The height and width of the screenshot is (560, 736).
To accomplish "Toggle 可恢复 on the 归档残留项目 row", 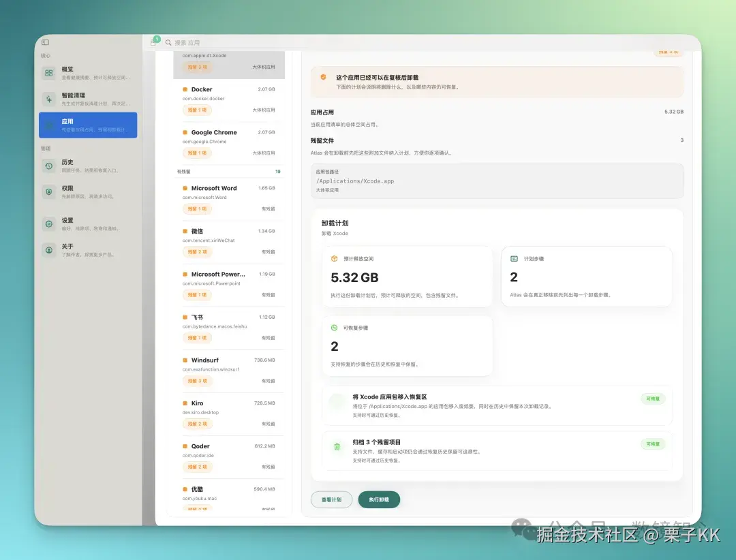I will coord(652,444).
